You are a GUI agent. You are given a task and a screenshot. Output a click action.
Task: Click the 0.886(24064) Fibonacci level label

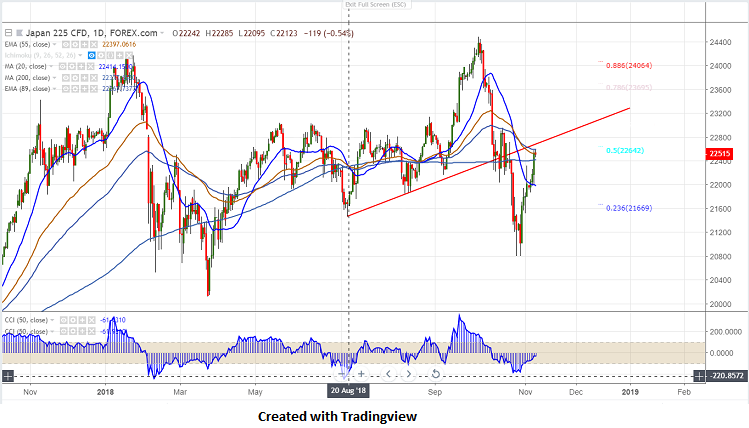[x=629, y=65]
